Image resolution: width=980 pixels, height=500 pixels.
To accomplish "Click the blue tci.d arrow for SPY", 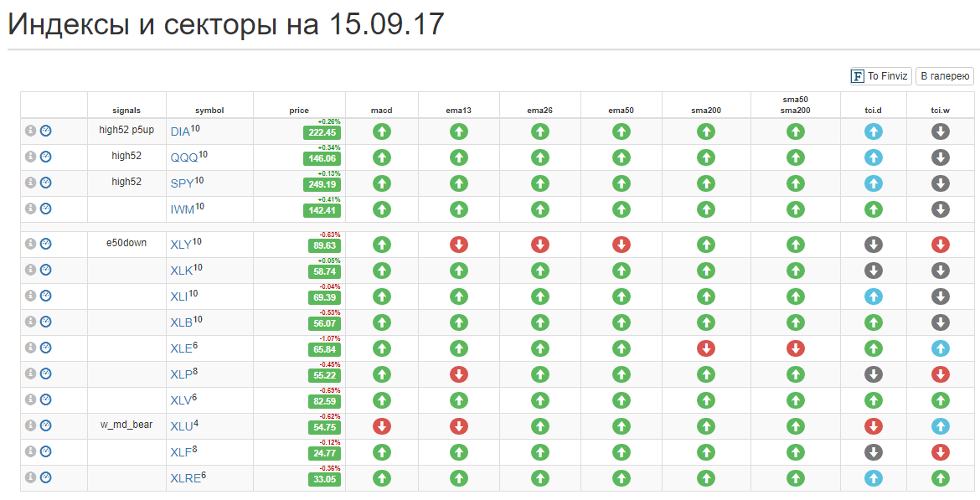I will 873,183.
